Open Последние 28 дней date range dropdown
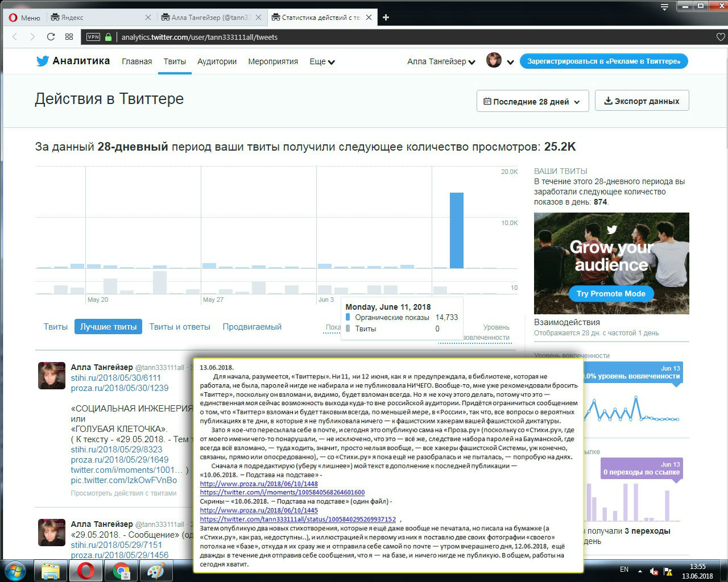 tap(532, 101)
